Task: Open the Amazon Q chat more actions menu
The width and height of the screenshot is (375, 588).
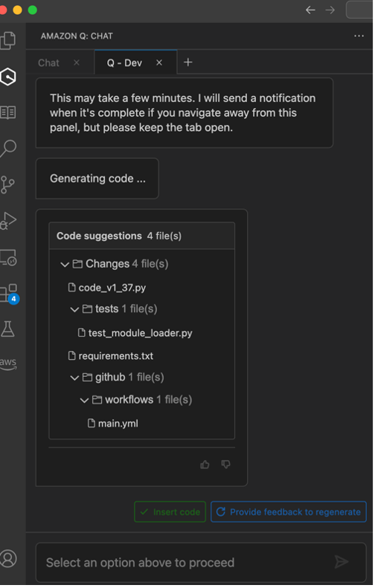Action: tap(359, 36)
